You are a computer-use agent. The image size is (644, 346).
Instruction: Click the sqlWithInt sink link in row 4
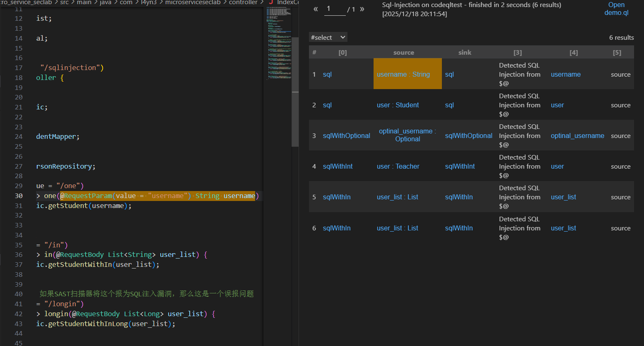point(460,167)
